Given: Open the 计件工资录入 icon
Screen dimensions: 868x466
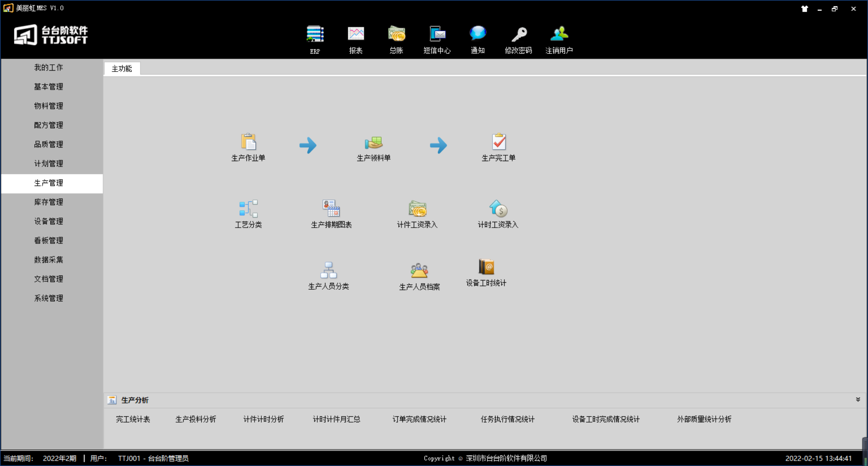Looking at the screenshot, I should [x=417, y=209].
